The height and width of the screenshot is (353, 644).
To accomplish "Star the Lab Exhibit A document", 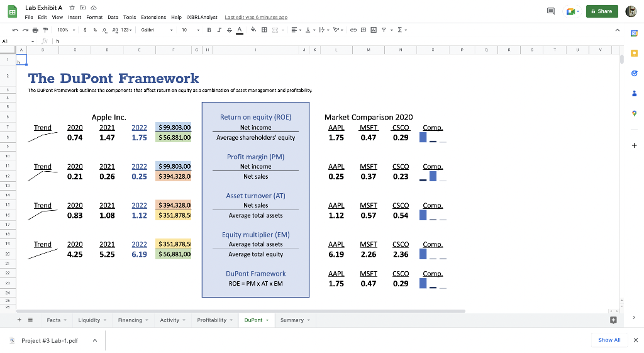I will [x=72, y=8].
